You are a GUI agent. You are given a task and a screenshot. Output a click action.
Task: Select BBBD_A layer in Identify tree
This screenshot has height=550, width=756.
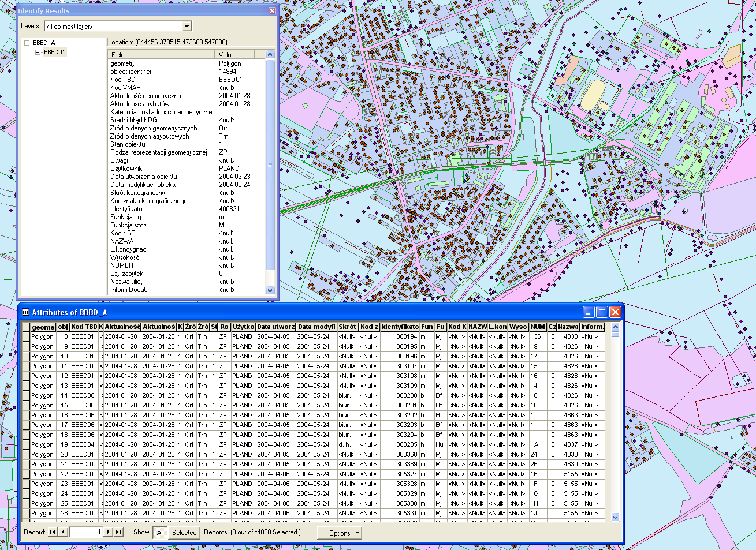click(44, 43)
